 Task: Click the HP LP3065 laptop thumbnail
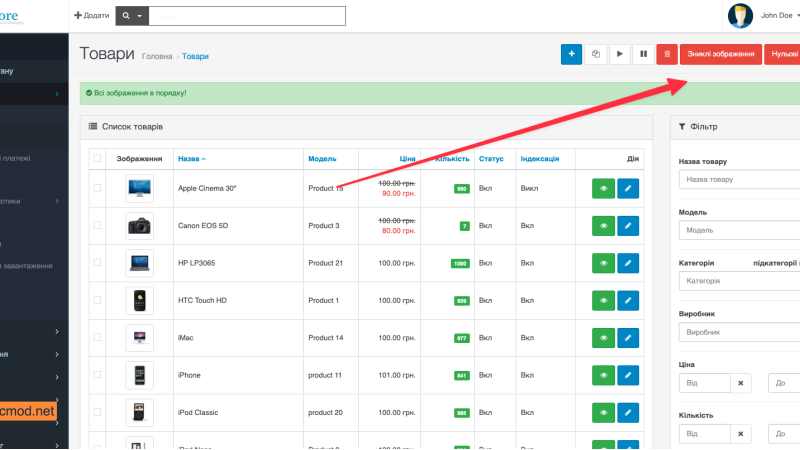pos(139,263)
